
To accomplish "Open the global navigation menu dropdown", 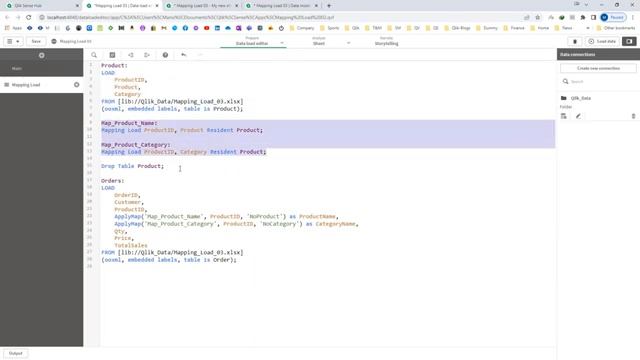I will point(13,41).
